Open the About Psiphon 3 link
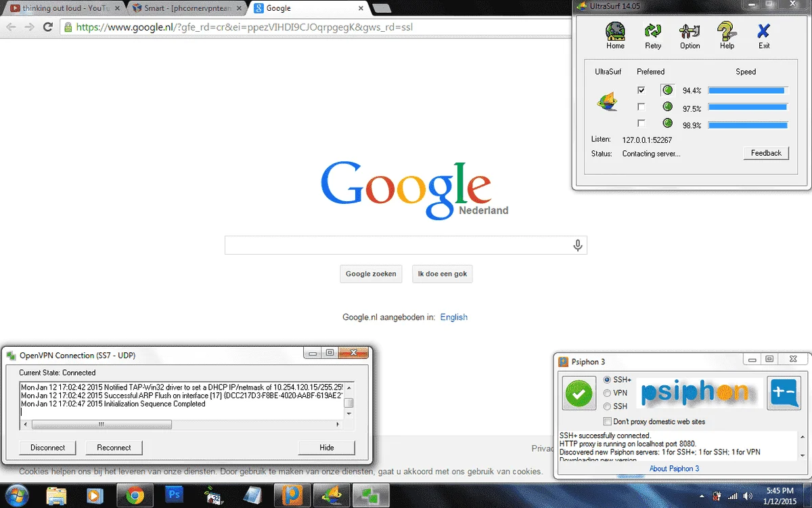The height and width of the screenshot is (508, 812). (x=674, y=469)
